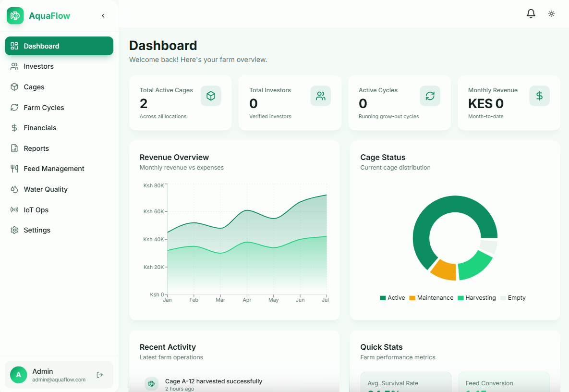This screenshot has height=392, width=569.
Task: Click the Harvesting legend swatch
Action: pos(460,298)
